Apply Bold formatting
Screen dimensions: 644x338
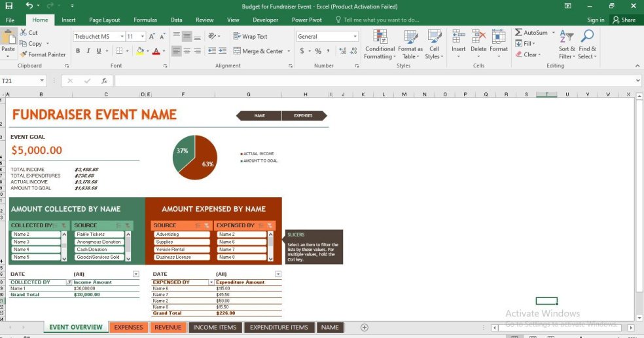click(78, 51)
